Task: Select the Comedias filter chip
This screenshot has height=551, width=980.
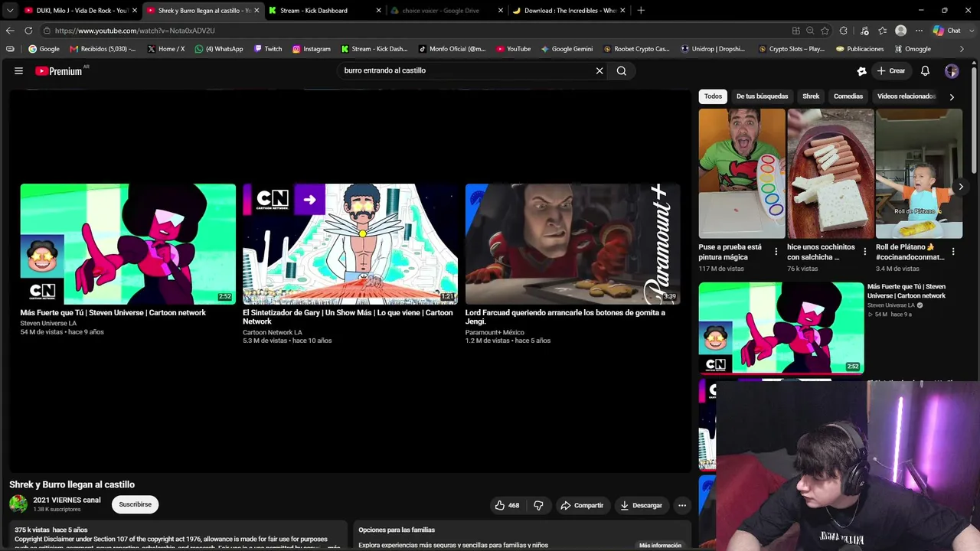Action: tap(848, 96)
